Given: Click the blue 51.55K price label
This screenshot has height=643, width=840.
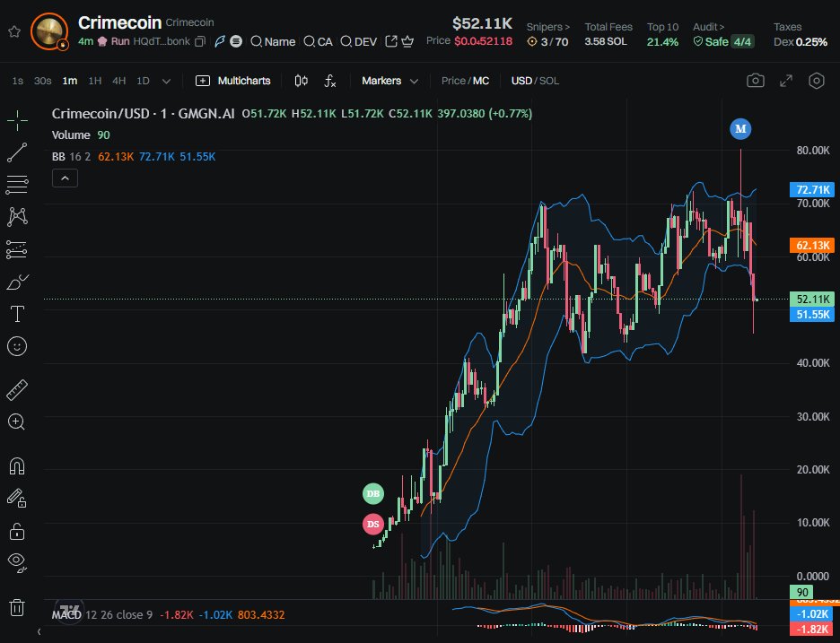Looking at the screenshot, I should [x=812, y=314].
